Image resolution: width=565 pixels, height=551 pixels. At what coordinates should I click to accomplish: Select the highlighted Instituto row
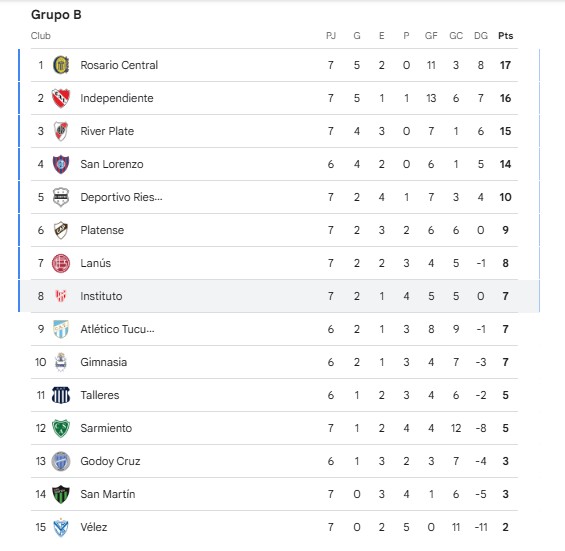click(279, 296)
